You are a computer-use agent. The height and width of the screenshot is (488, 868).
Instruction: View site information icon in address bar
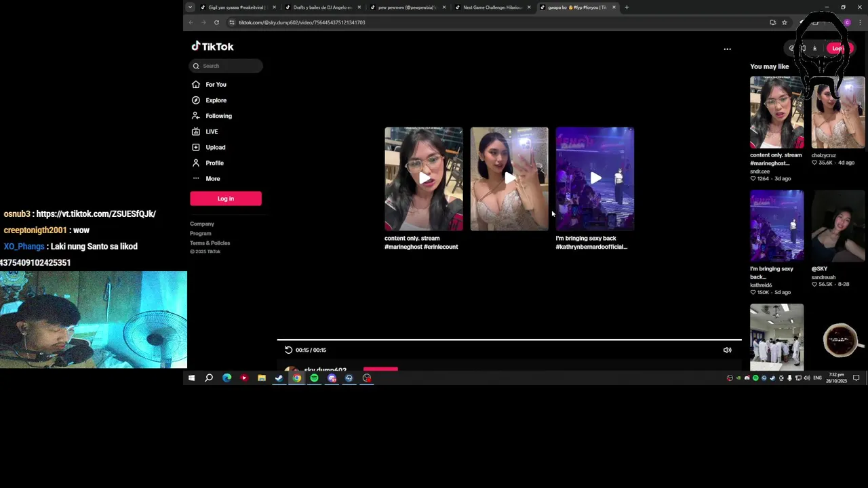(232, 22)
